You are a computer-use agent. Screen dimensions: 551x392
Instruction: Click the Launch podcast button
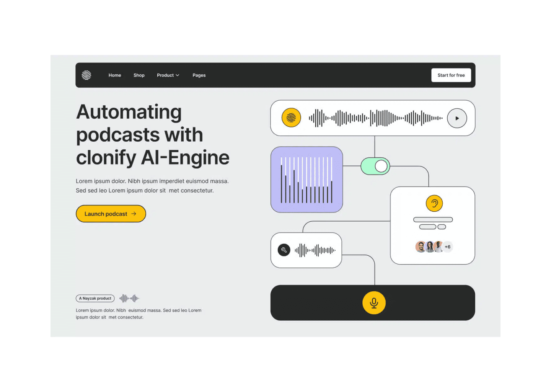(111, 214)
